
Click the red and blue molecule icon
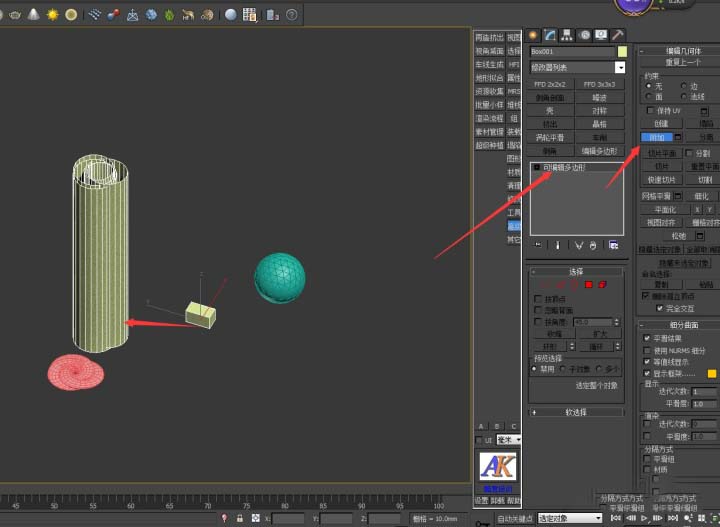(113, 15)
